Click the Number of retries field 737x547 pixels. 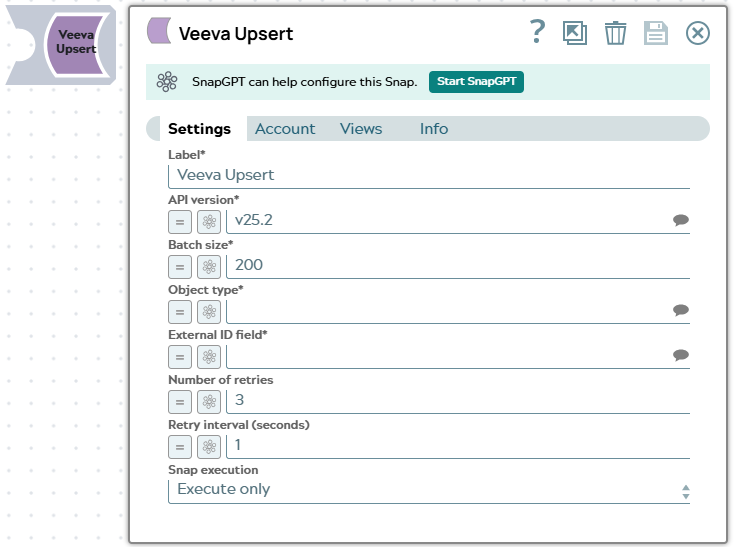click(458, 401)
